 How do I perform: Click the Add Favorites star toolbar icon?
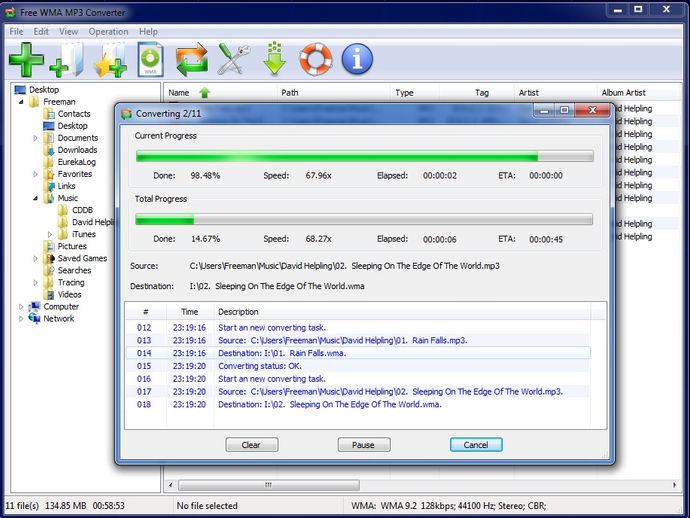tap(110, 60)
